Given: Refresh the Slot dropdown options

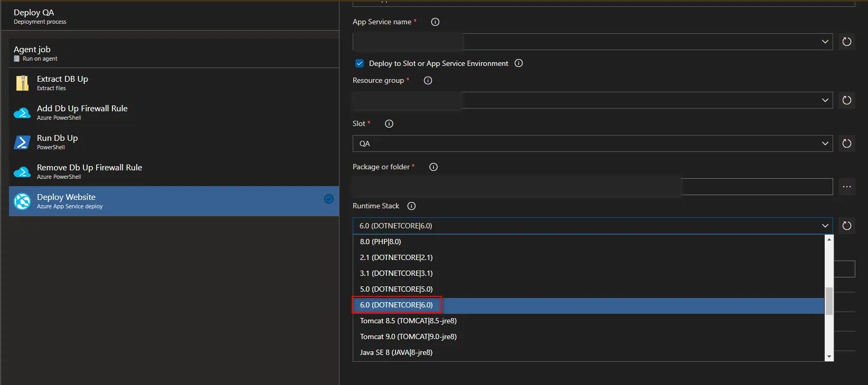Looking at the screenshot, I should point(847,143).
